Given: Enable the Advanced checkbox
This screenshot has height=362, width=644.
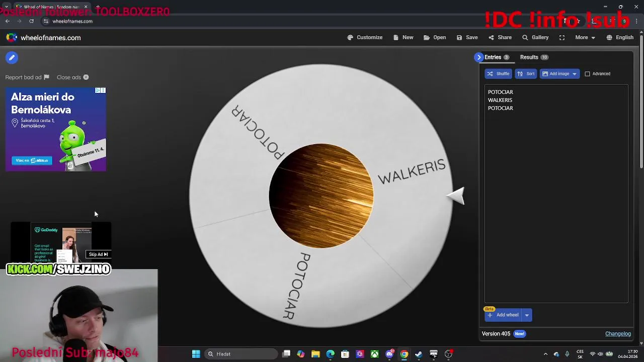Looking at the screenshot, I should 587,74.
